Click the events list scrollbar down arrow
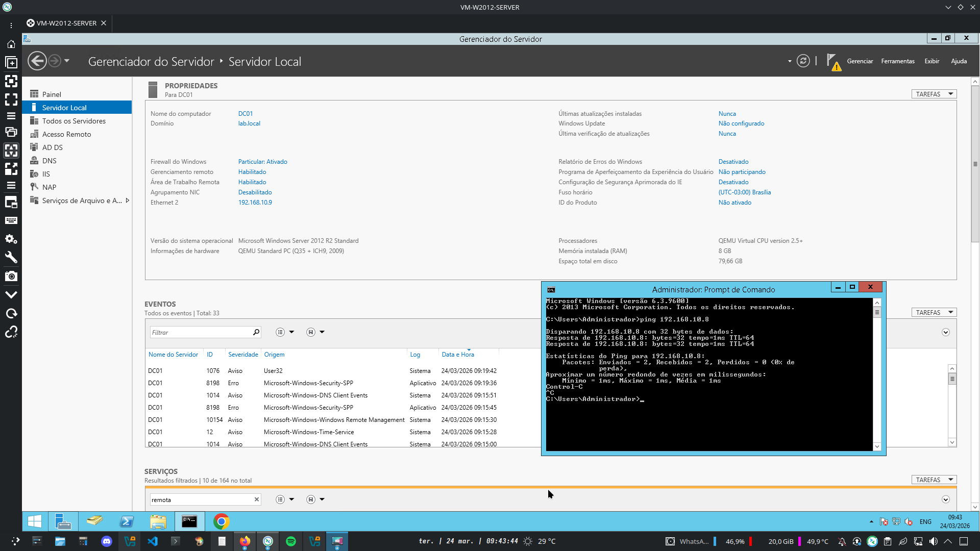This screenshot has height=551, width=980. (952, 442)
